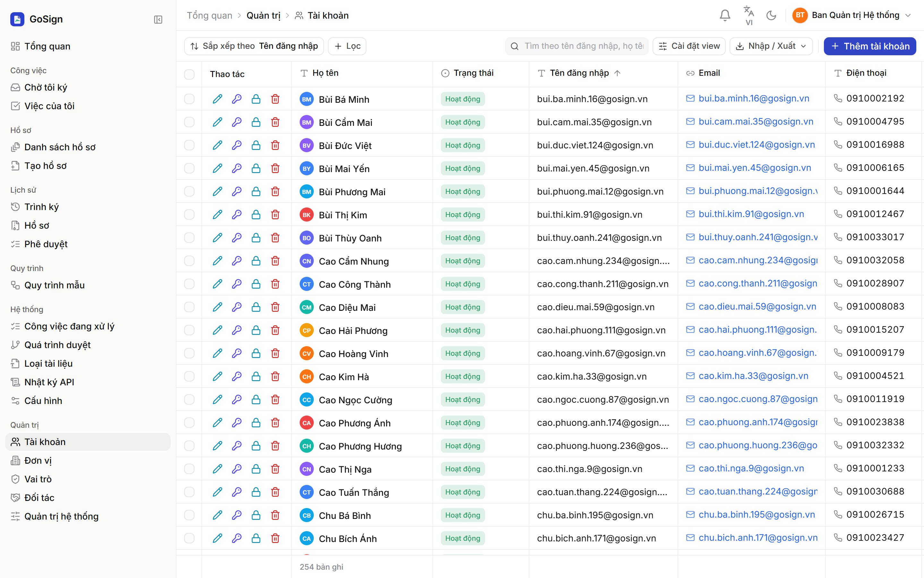The height and width of the screenshot is (578, 924).
Task: Click Tổng quan breadcrumb link
Action: coord(209,16)
